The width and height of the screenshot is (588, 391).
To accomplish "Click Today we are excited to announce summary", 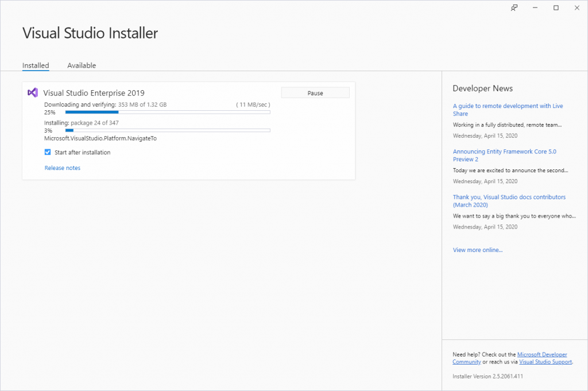I will point(510,170).
